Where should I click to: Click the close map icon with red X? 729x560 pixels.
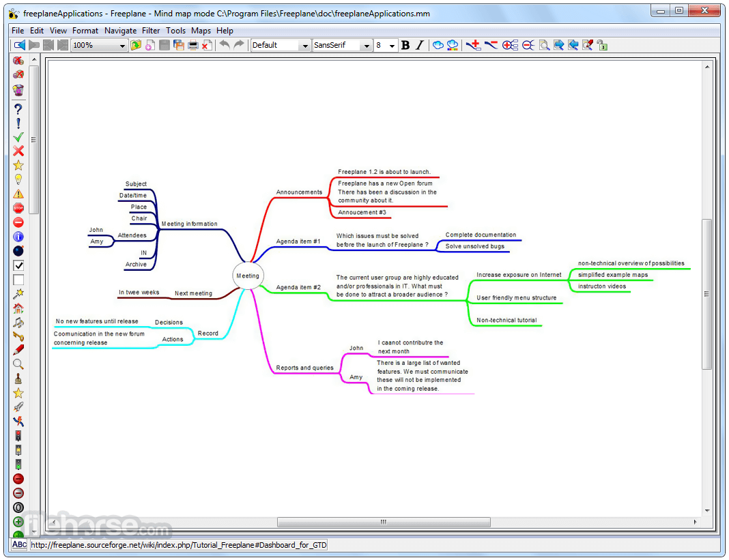tap(207, 45)
